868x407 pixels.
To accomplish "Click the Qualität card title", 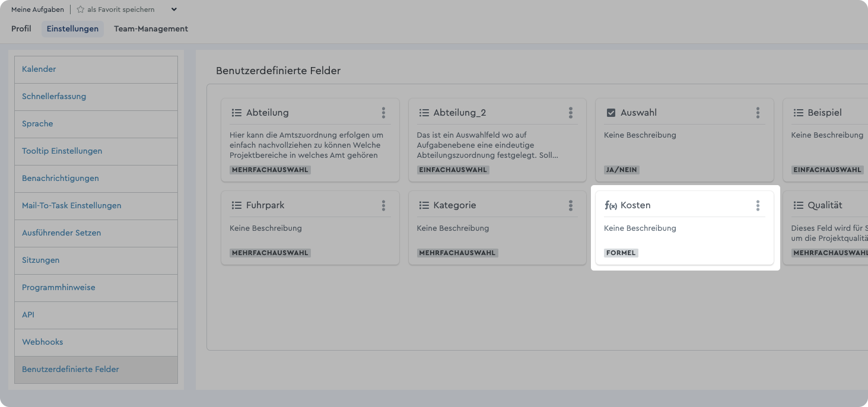I will coord(825,205).
